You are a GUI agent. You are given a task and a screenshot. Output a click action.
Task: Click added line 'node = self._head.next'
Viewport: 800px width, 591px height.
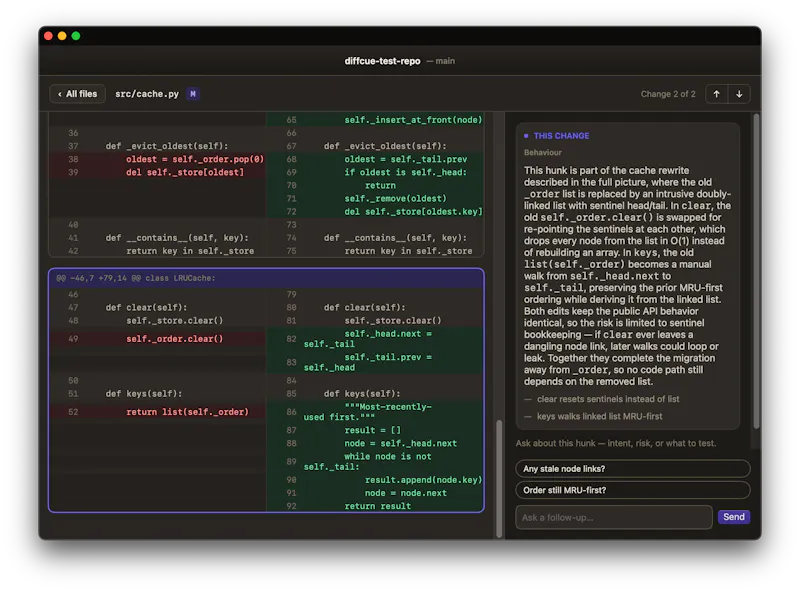(401, 444)
